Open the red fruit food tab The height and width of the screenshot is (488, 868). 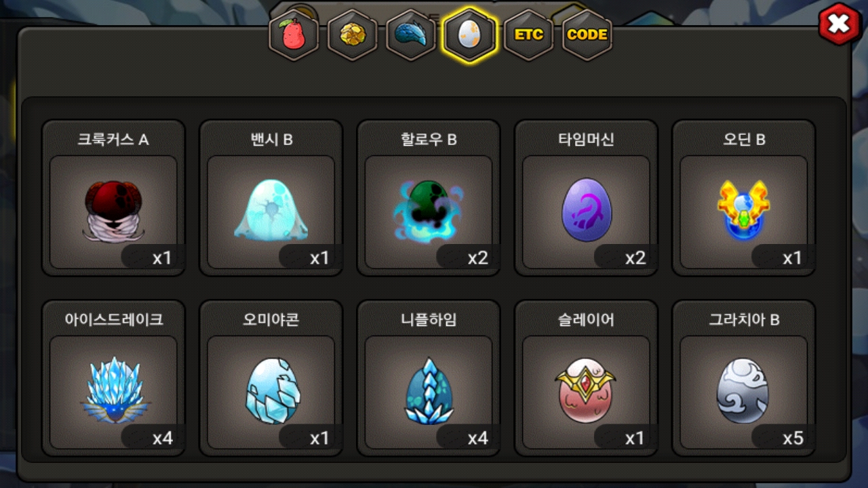point(294,35)
